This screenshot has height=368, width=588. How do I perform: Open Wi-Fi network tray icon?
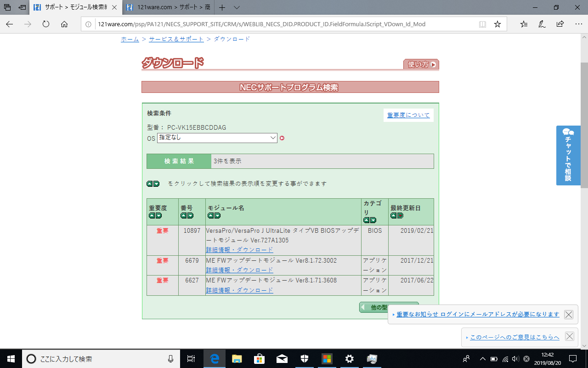pos(505,359)
